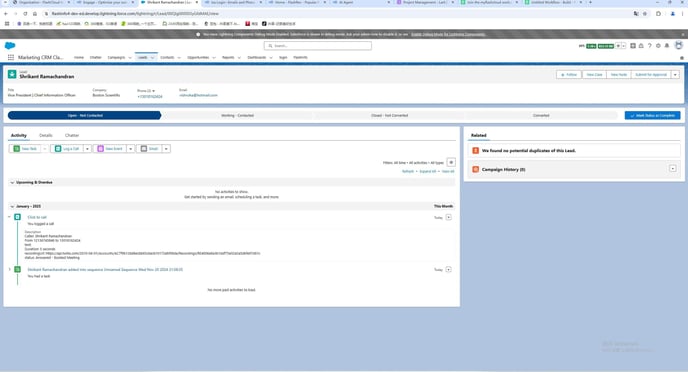Viewport: 688px width, 372px height.
Task: Open activity timeline filter settings gear
Action: (451, 162)
